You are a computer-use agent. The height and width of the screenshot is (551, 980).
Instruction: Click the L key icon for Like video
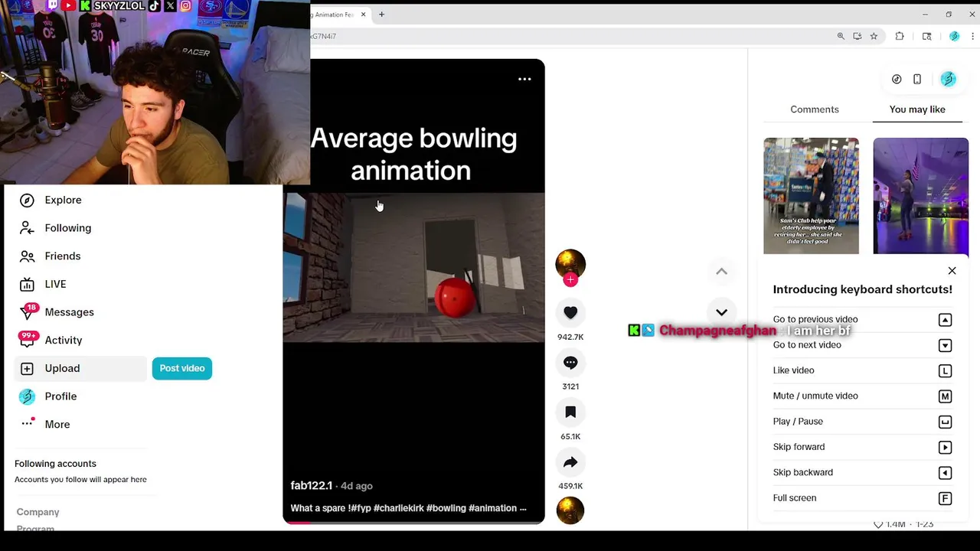click(x=945, y=370)
